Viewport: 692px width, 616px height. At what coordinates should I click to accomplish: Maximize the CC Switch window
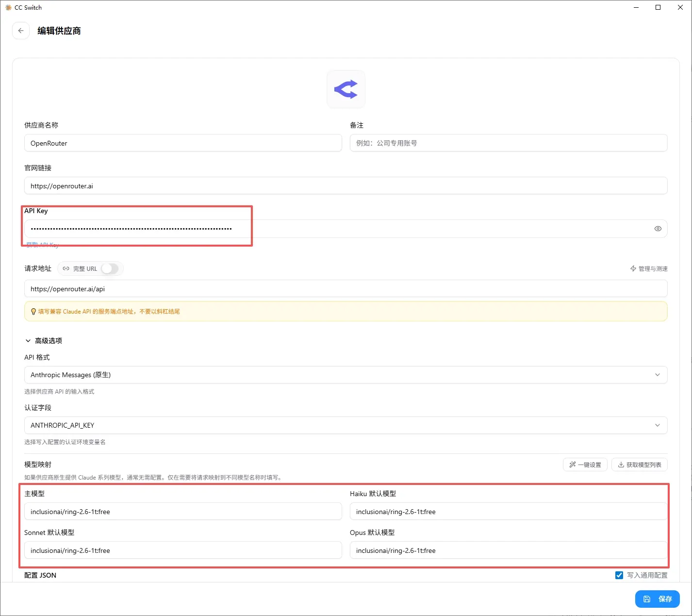click(x=658, y=7)
